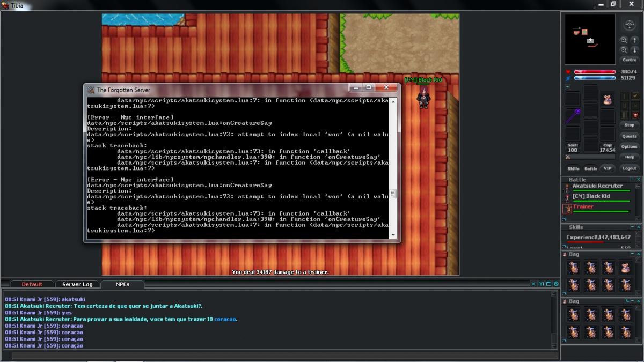Click the minimap display
This screenshot has height=362, width=644.
(x=590, y=39)
